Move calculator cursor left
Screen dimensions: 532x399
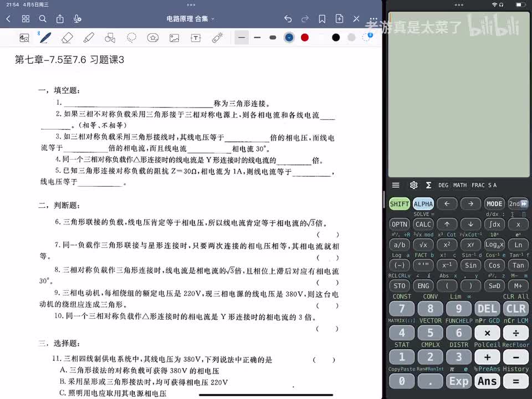point(447,203)
